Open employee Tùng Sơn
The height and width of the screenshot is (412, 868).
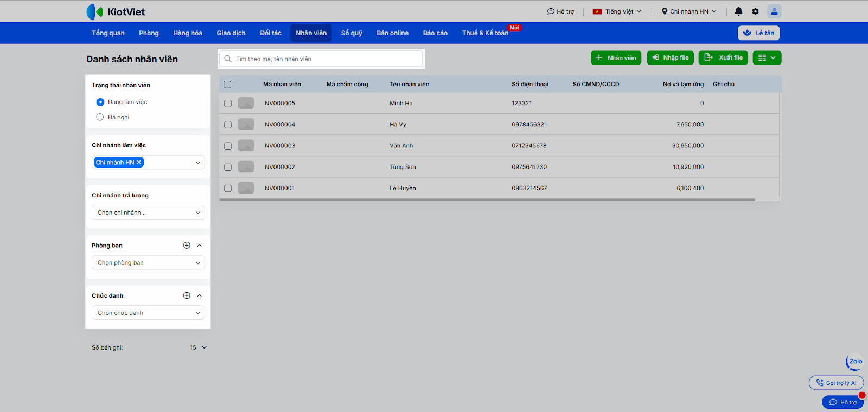point(403,167)
